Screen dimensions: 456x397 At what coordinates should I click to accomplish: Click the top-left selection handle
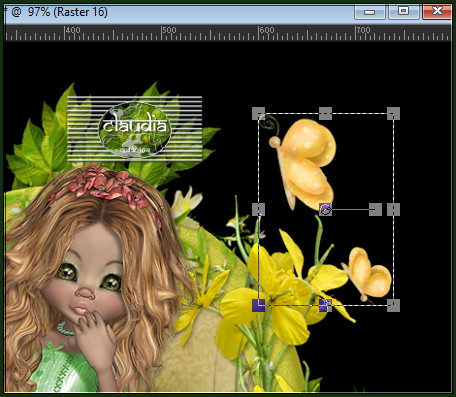tap(259, 114)
